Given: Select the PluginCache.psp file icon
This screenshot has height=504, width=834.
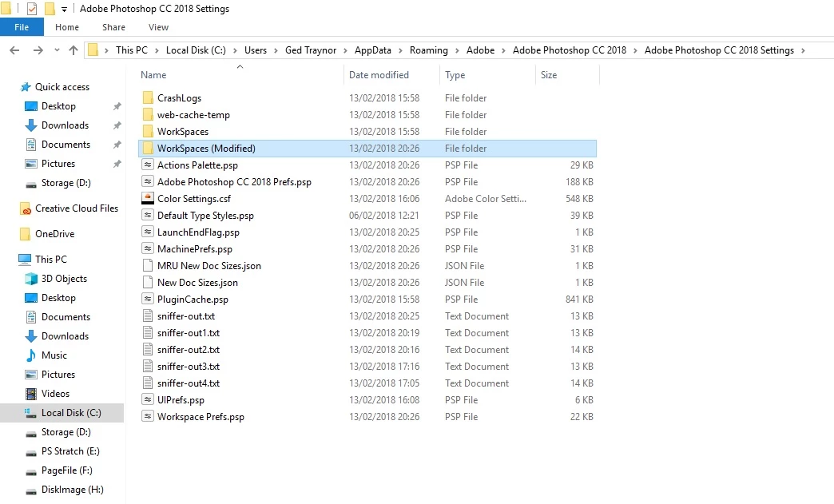Looking at the screenshot, I should click(x=148, y=300).
